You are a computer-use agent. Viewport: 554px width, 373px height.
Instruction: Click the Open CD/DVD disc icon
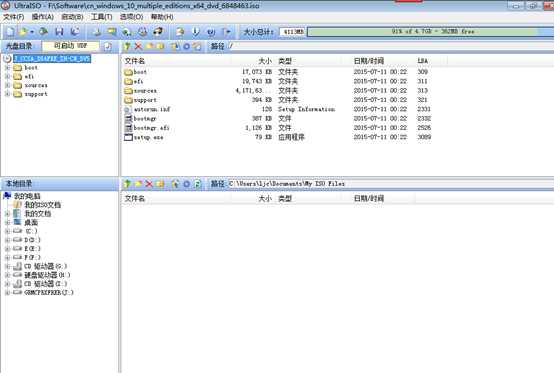(x=43, y=32)
